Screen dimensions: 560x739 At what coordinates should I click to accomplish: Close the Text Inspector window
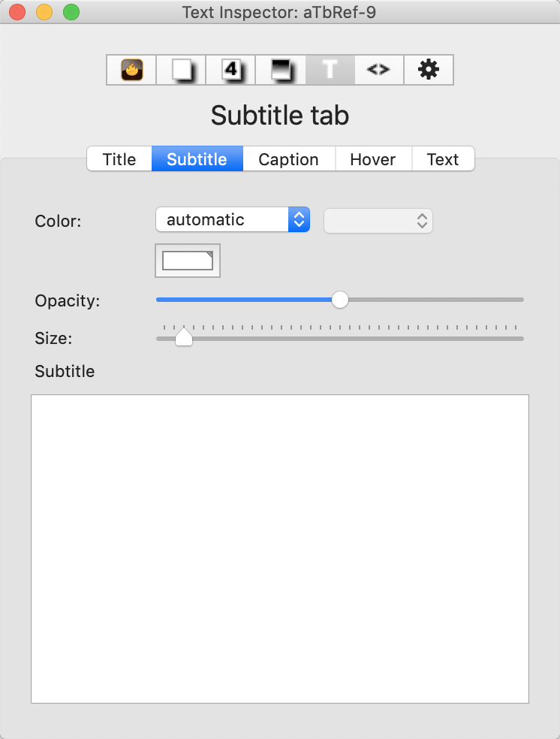[17, 12]
